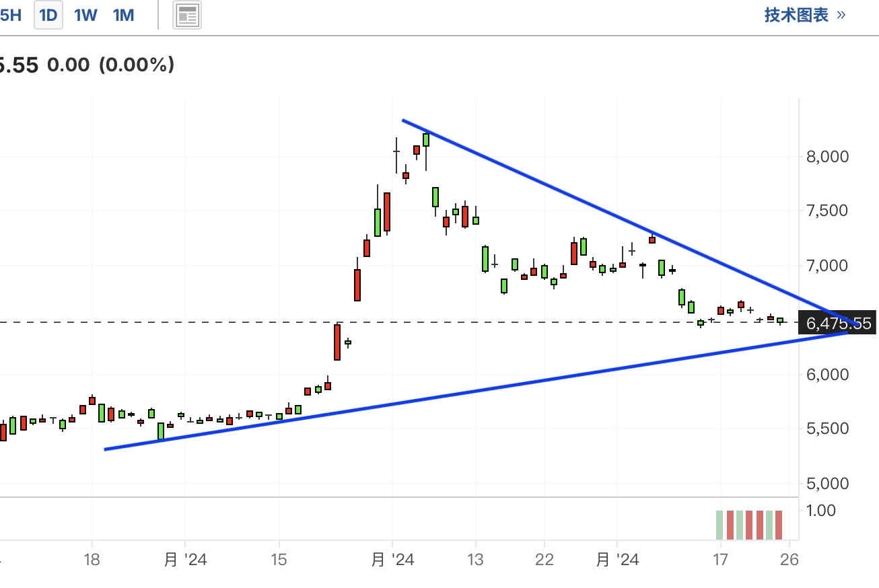Switch to the 1W timeframe
This screenshot has width=879, height=588.
click(x=85, y=15)
